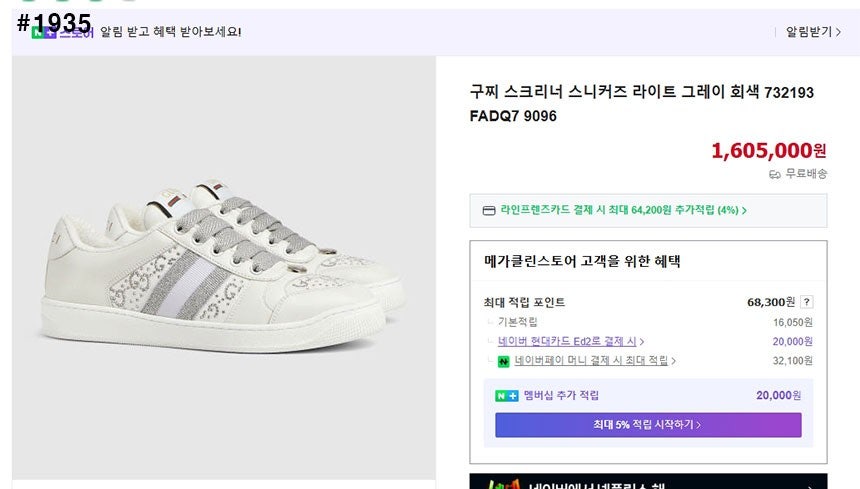Click the 최대 적립 포인트 row label
The image size is (860, 489).
tap(524, 302)
